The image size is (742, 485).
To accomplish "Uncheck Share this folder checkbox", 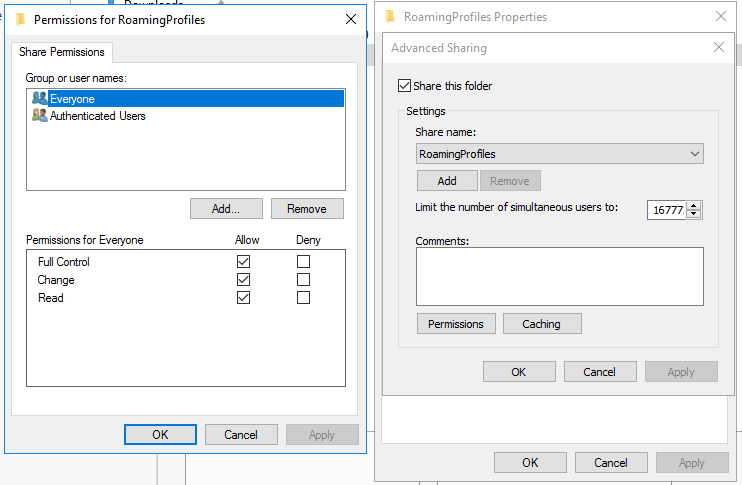I will (x=404, y=86).
